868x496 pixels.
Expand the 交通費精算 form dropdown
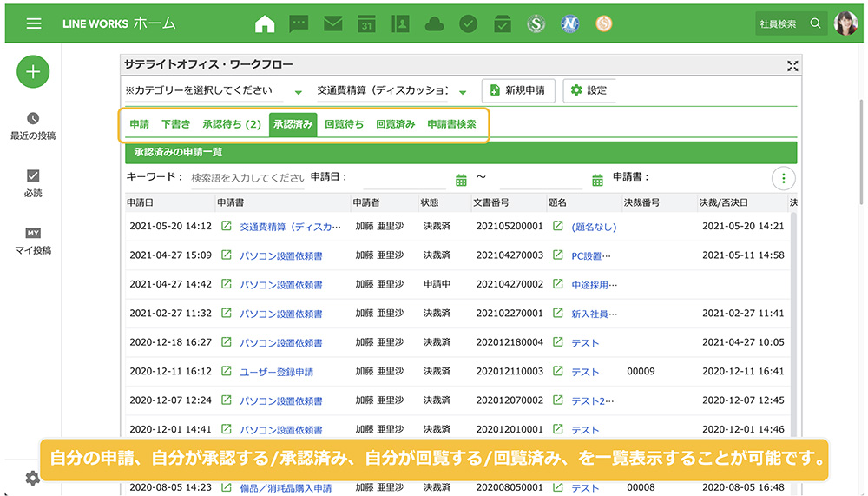463,91
